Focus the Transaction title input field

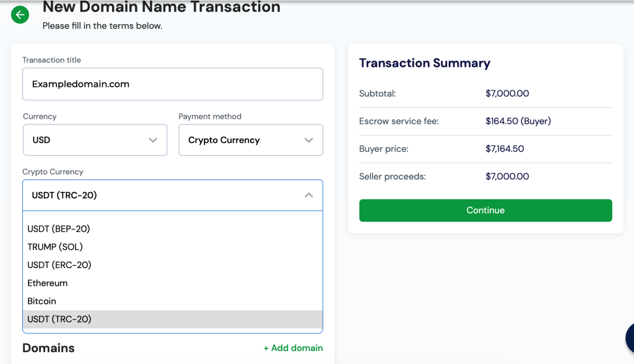click(172, 84)
